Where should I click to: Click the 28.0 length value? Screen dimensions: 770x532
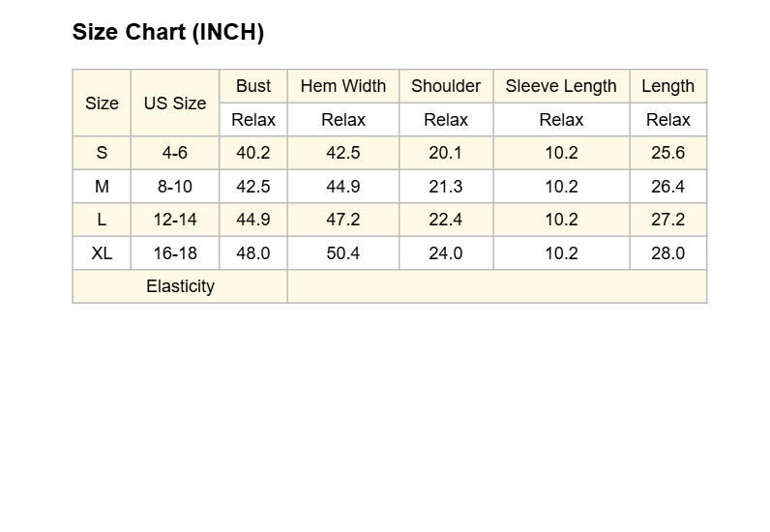click(667, 253)
